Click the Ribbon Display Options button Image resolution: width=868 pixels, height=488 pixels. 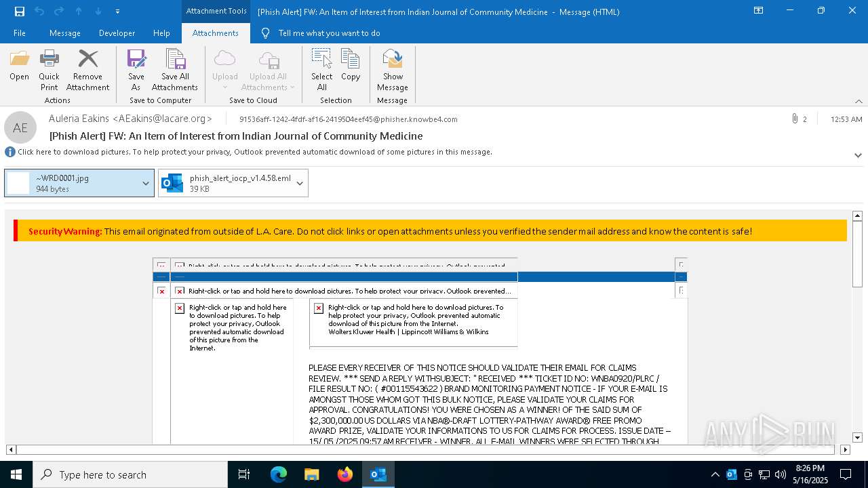(759, 11)
